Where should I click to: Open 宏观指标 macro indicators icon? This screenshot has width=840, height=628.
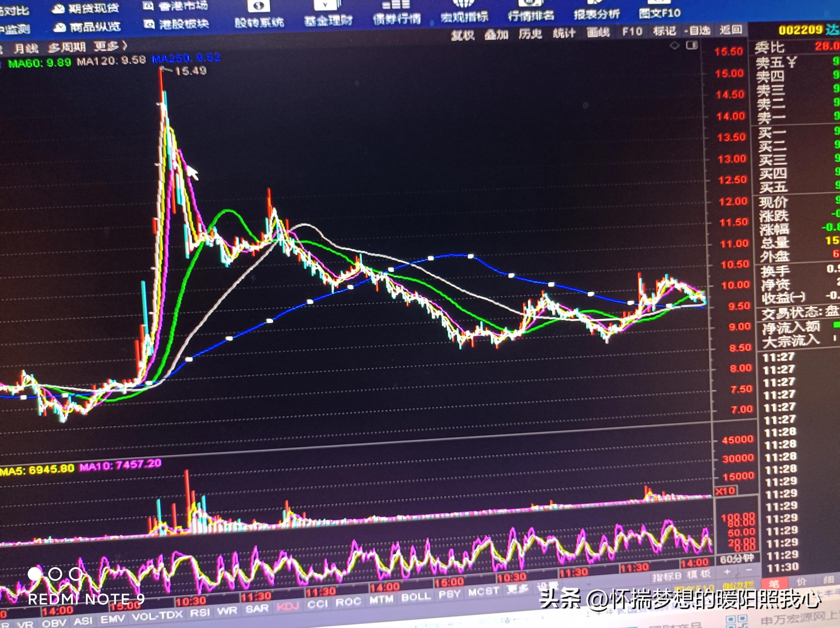464,11
